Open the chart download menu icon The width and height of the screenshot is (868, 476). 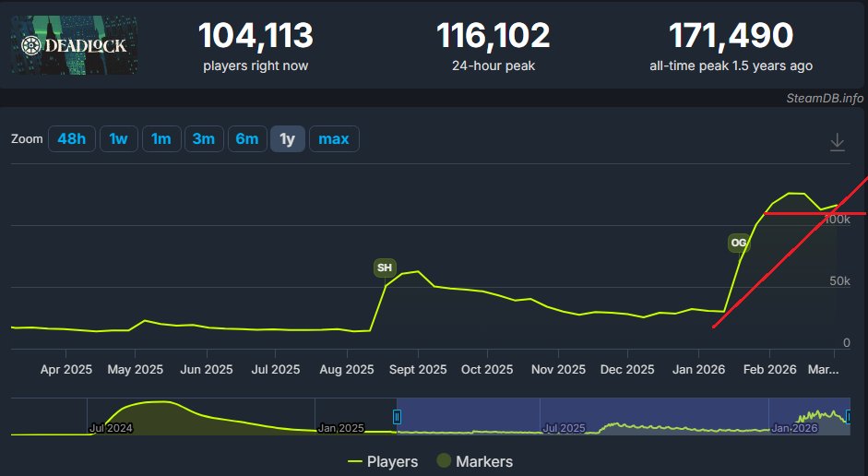coord(837,142)
